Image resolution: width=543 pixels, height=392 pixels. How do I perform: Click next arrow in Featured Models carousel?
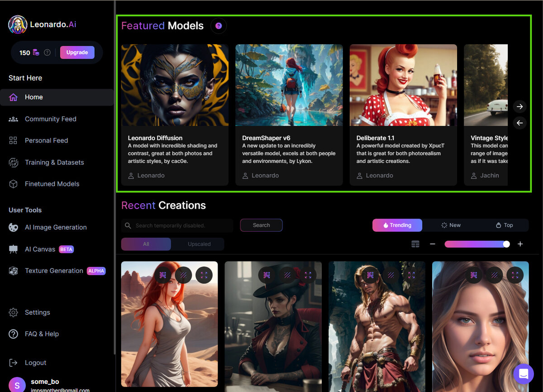click(x=520, y=107)
